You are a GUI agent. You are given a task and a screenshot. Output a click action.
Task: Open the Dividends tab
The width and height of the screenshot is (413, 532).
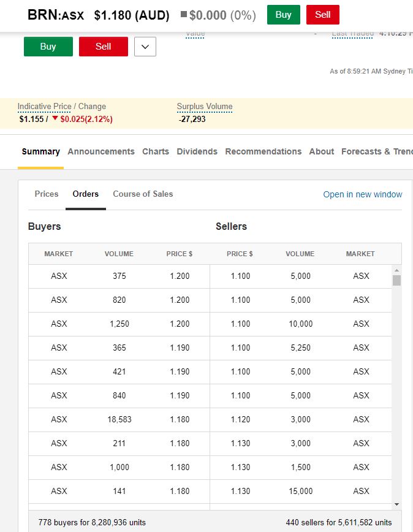(197, 151)
